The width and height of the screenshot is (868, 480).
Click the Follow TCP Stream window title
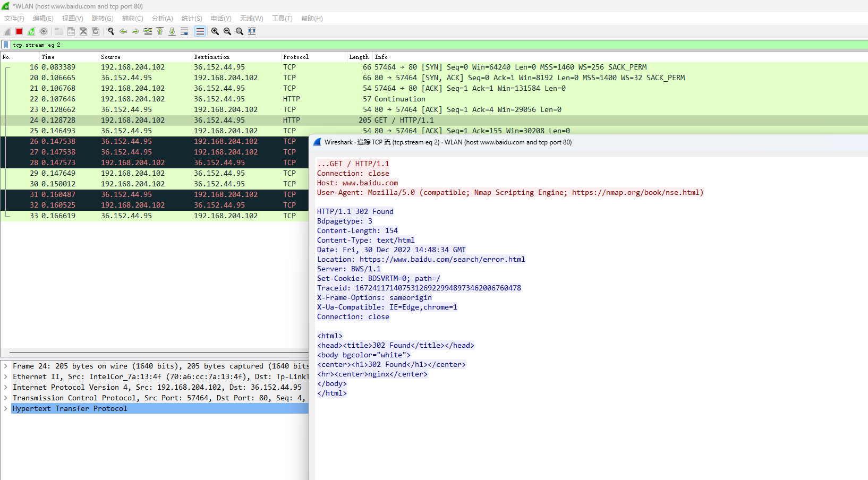pos(448,142)
